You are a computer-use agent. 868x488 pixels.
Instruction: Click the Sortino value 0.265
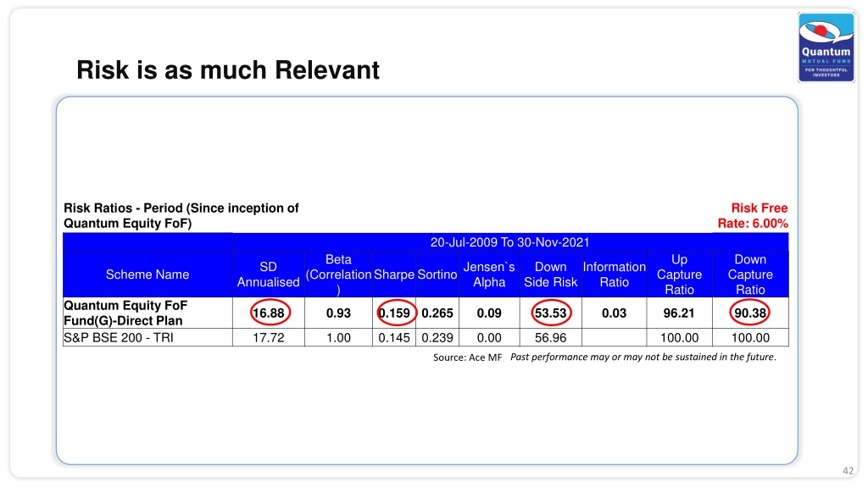click(437, 313)
